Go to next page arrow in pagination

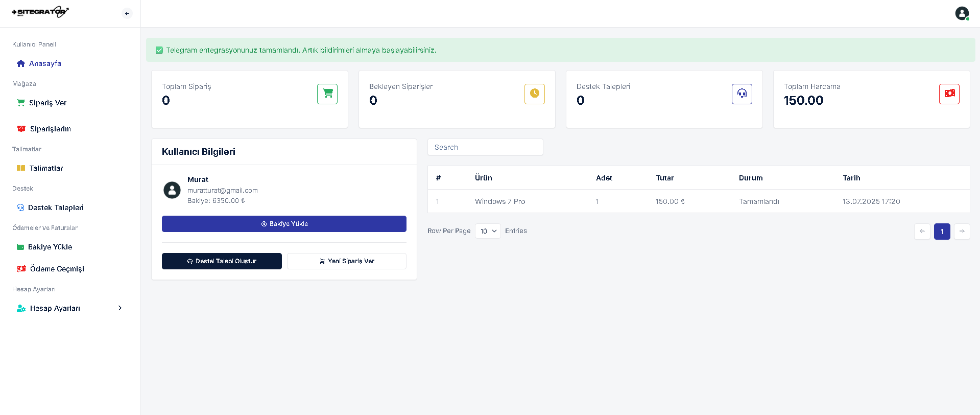962,232
